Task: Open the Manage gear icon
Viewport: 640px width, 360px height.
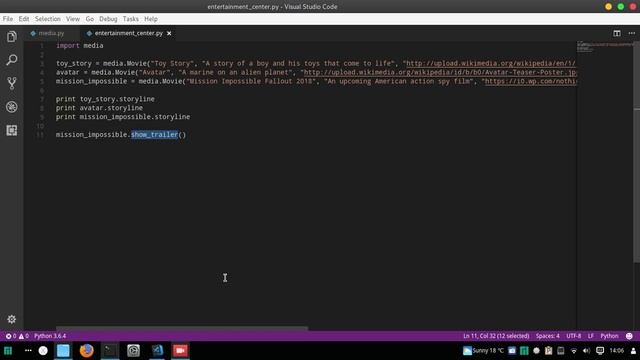Action: (11, 319)
